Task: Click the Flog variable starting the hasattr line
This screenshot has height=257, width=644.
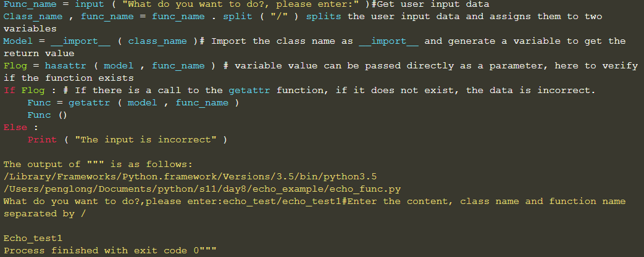Action: (x=15, y=66)
